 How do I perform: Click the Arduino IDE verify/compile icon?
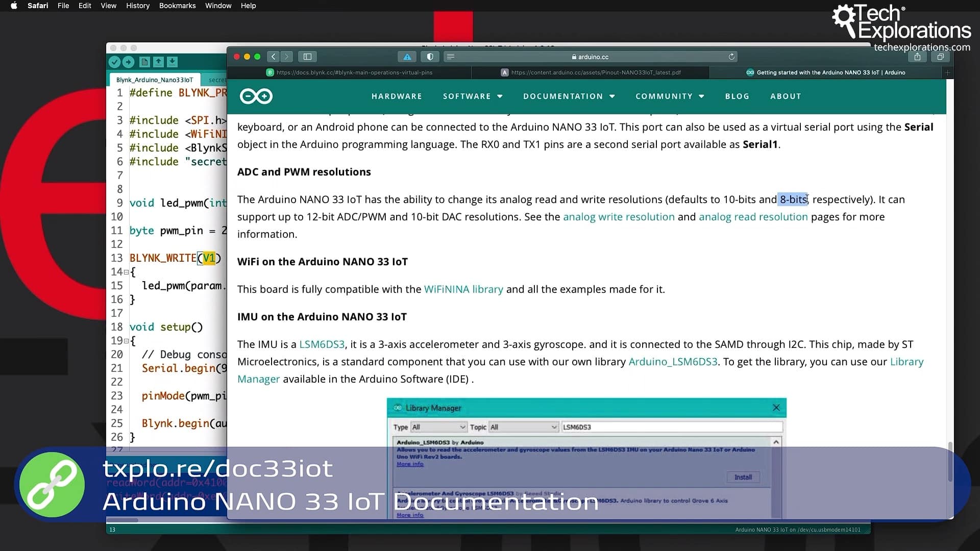(x=116, y=62)
